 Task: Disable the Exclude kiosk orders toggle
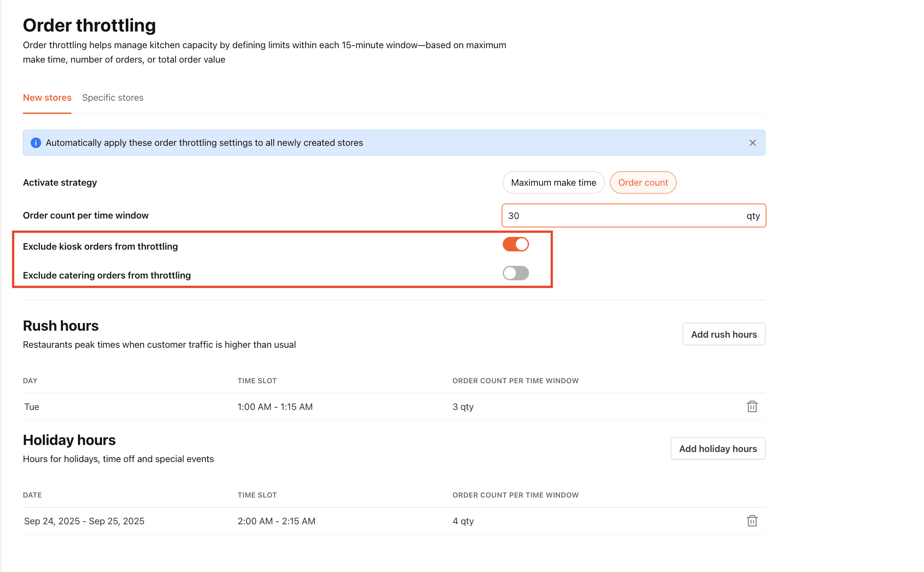coord(515,244)
